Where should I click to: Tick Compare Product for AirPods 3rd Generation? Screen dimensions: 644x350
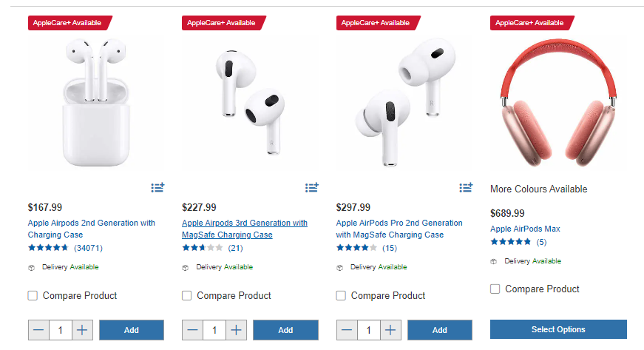187,296
